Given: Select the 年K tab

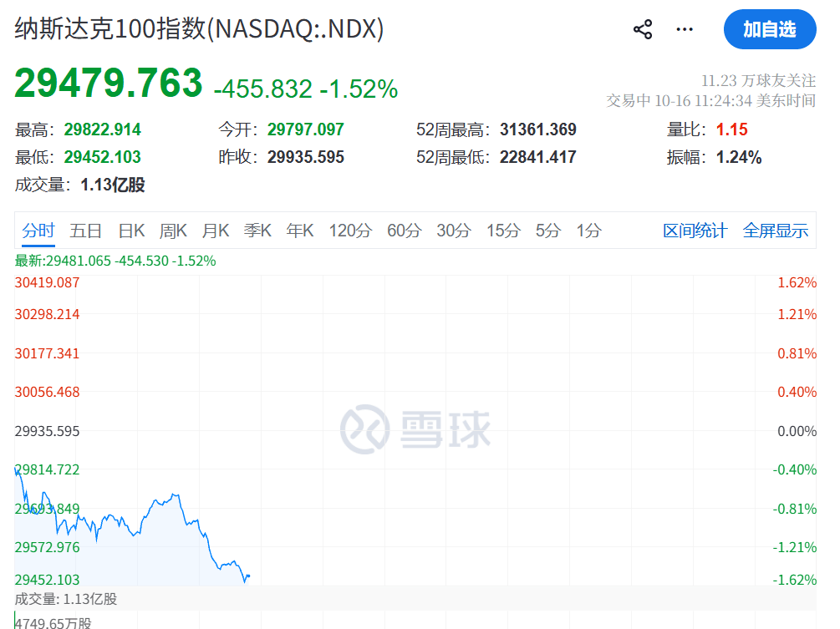Looking at the screenshot, I should coord(300,231).
